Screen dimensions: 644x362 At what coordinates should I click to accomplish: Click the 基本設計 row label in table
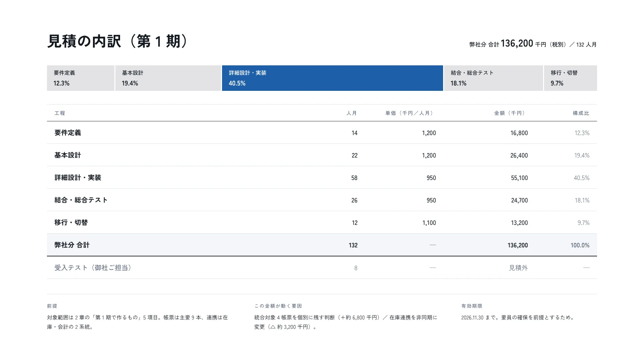click(68, 155)
